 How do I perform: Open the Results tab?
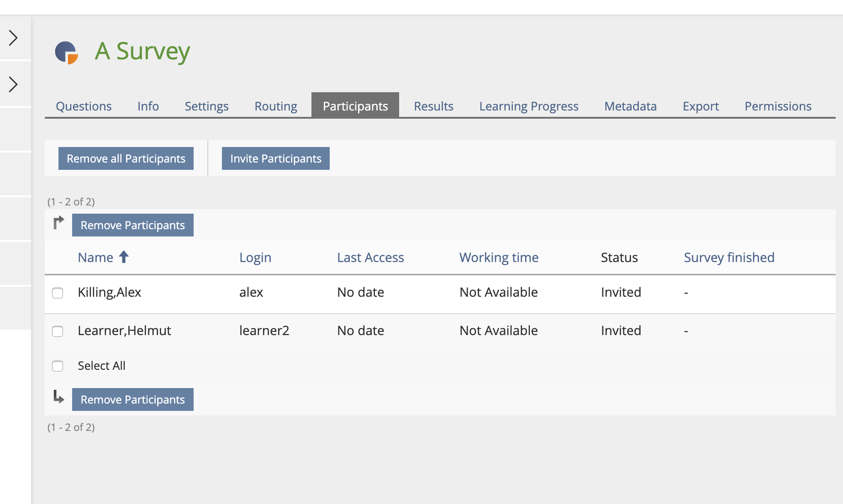433,106
